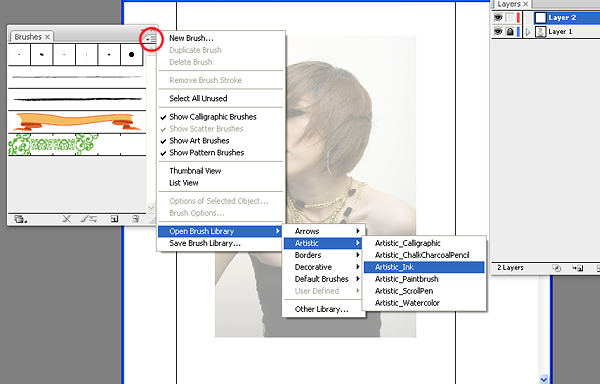Select Layer 2 row name

coord(562,18)
